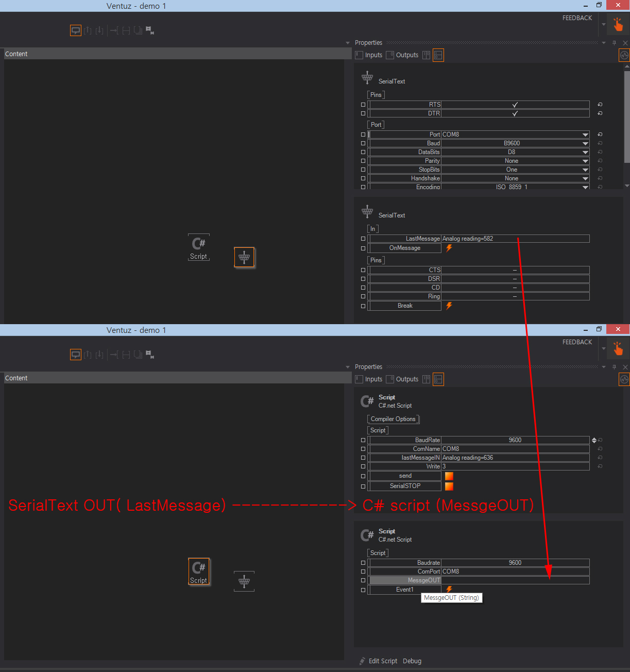Open the Parity dropdown list
Screen dimensions: 630x672
(x=585, y=161)
